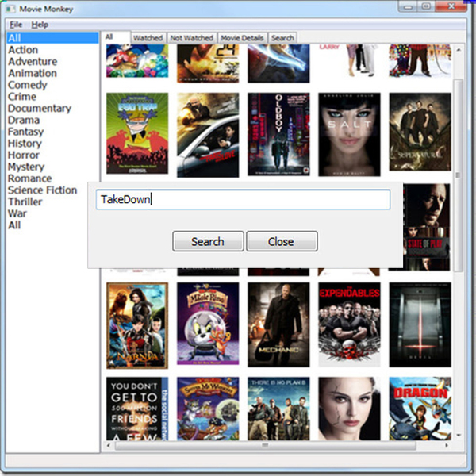Switch to the Not Watched tab
The image size is (476, 476).
(x=191, y=38)
